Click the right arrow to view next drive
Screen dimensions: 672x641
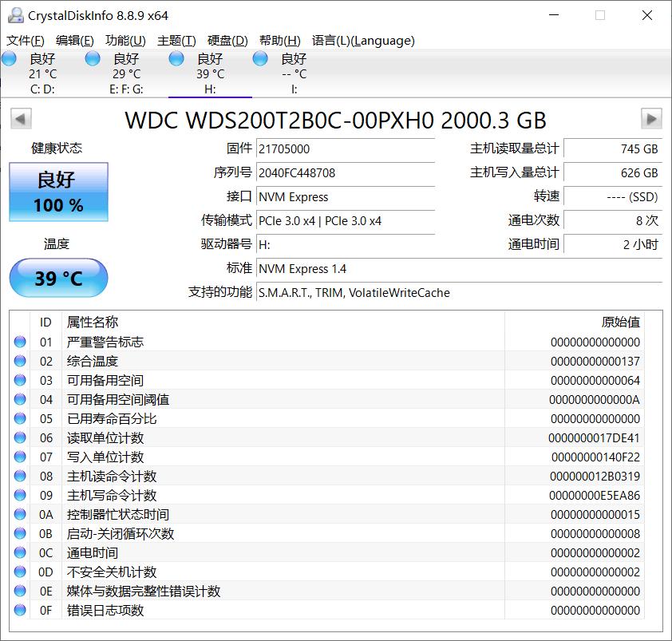(x=653, y=119)
